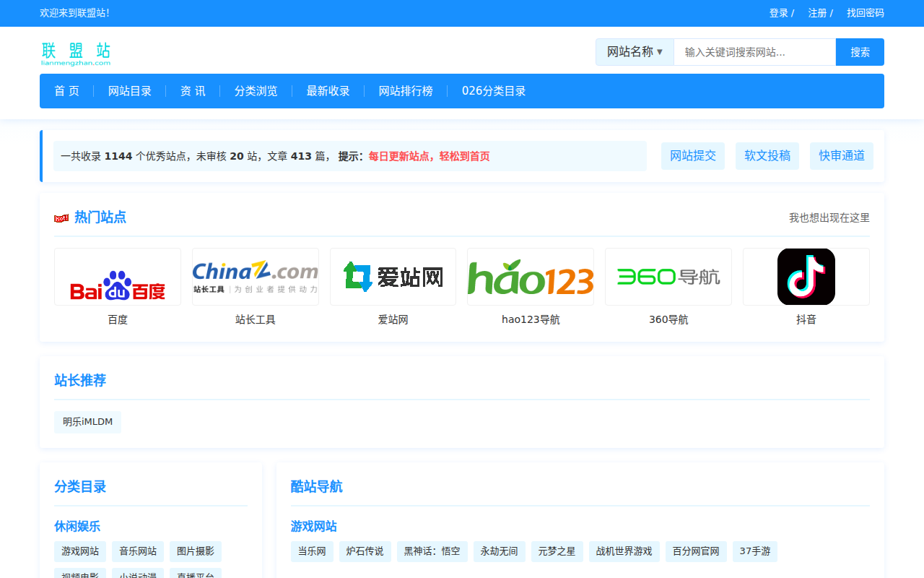Click the 网站提交 button
Screen dimensions: 924x578
693,156
